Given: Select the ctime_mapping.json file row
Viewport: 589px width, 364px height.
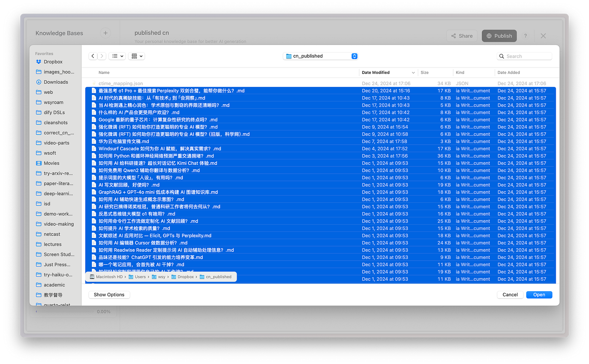Looking at the screenshot, I should point(320,84).
